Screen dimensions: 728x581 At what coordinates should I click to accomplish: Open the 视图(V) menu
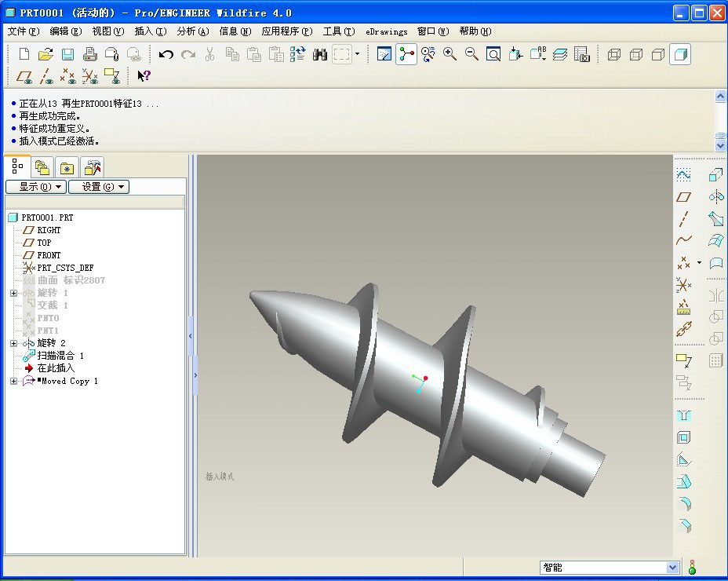[x=108, y=31]
